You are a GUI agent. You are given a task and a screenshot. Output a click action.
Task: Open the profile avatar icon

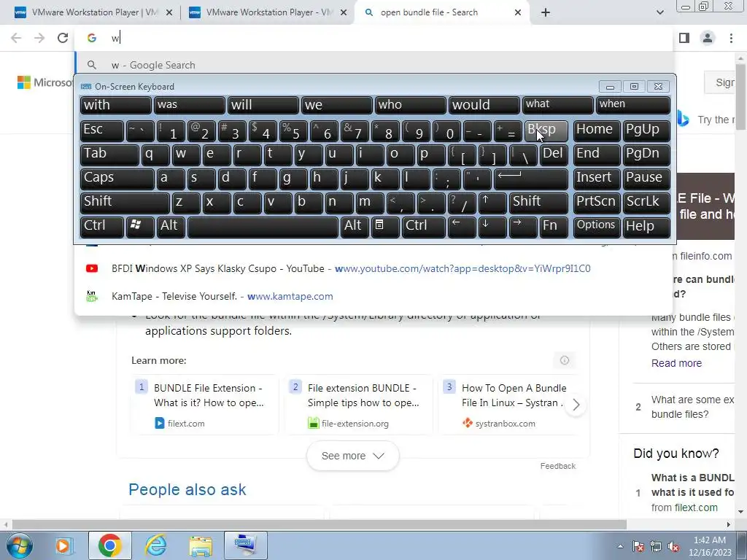click(x=708, y=38)
